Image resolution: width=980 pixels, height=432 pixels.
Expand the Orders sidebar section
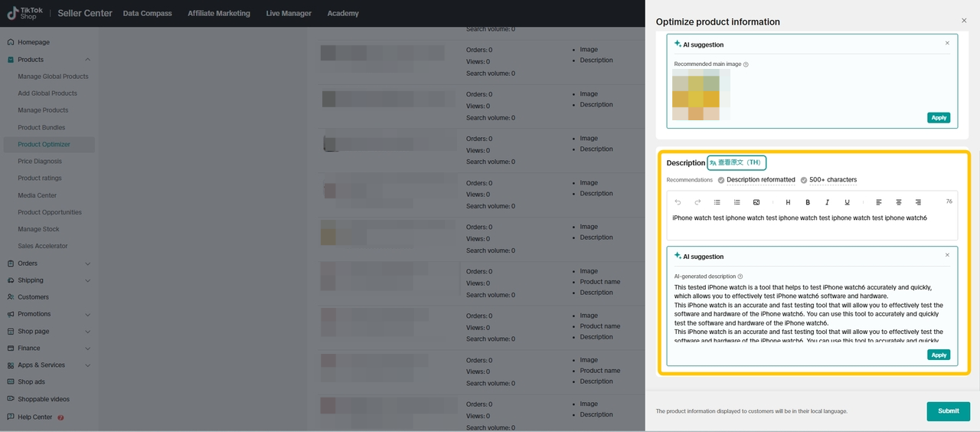(87, 263)
